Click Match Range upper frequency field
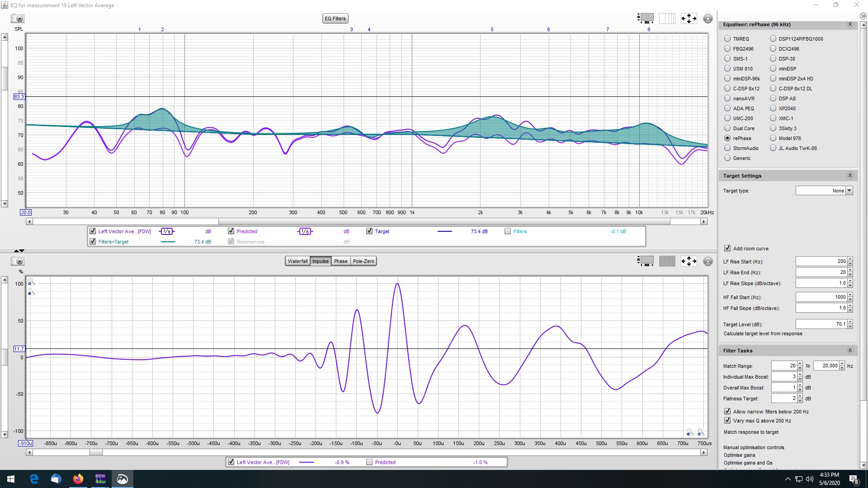The image size is (868, 488). [826, 366]
